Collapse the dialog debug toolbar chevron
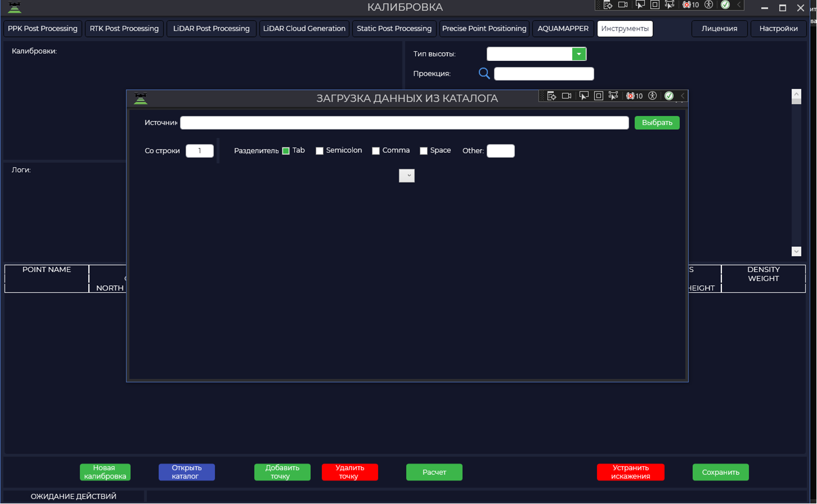This screenshot has height=504, width=817. (x=683, y=96)
